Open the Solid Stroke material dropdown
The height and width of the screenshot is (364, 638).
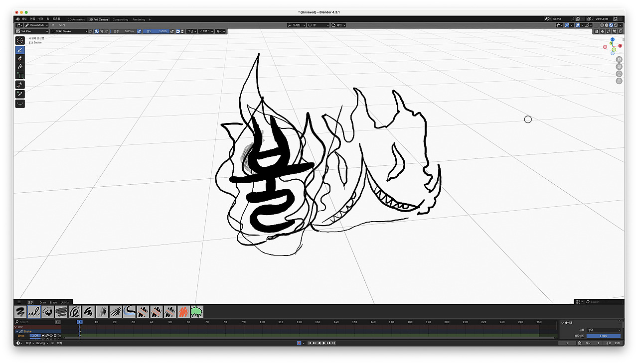68,31
